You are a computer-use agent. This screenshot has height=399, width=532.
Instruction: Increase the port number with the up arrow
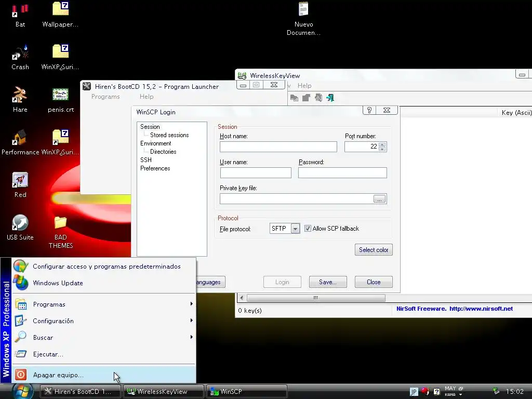[382, 144]
